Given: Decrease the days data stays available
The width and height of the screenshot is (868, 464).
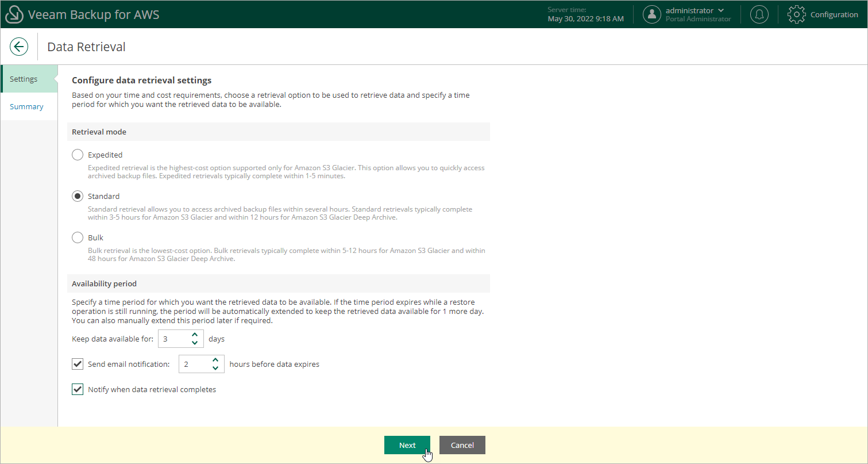Looking at the screenshot, I should point(195,343).
